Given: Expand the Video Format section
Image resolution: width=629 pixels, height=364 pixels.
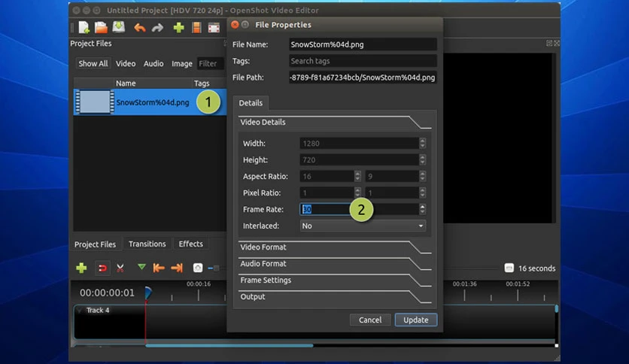Looking at the screenshot, I should coord(335,247).
